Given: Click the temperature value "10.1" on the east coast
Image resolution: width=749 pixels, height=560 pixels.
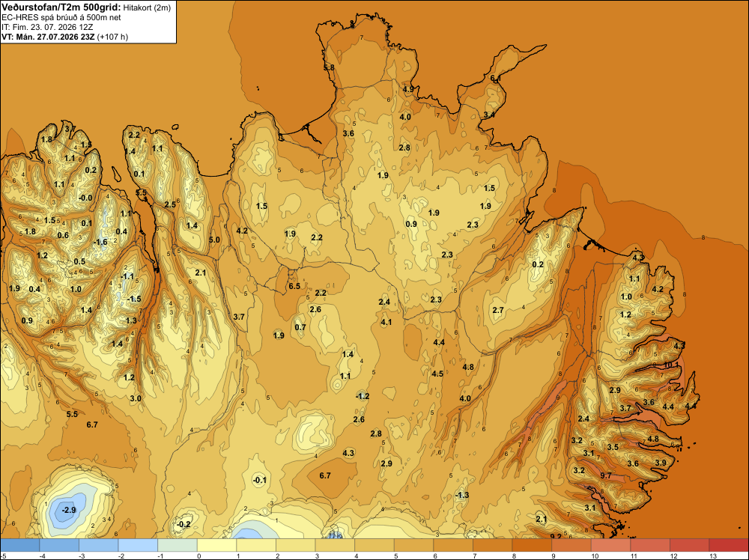Looking at the screenshot, I should point(670,365).
